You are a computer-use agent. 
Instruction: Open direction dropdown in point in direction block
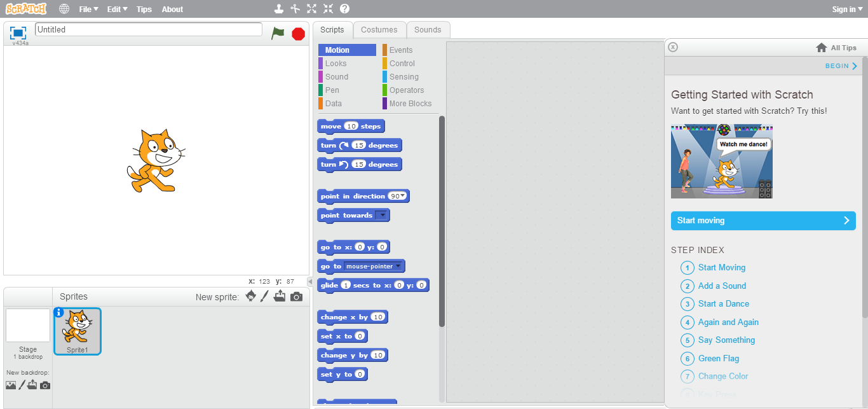pos(403,196)
